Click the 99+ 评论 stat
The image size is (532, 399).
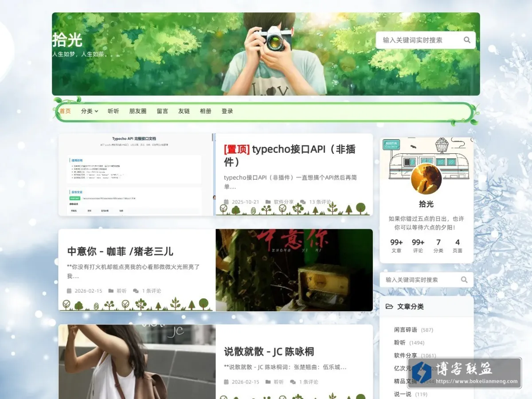(x=418, y=246)
